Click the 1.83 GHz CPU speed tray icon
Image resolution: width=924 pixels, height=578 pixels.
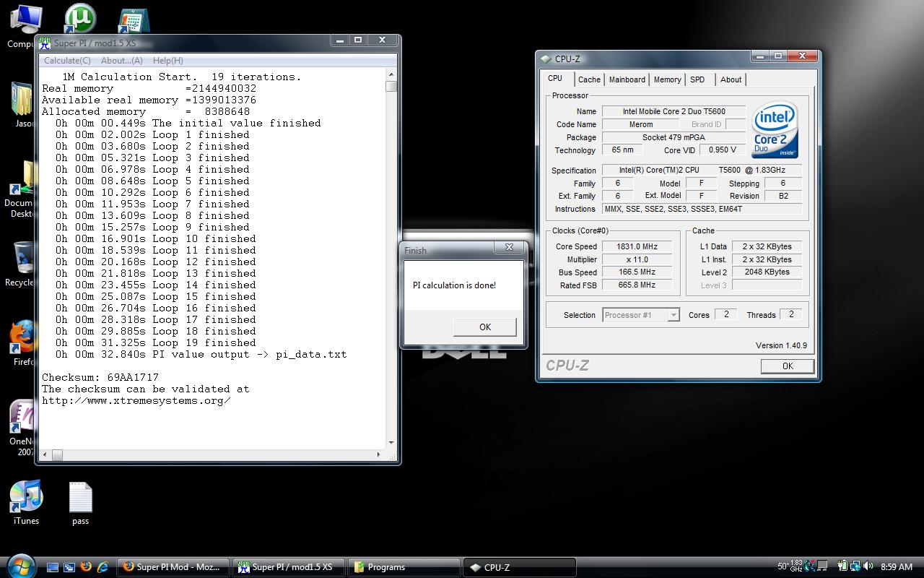point(796,566)
